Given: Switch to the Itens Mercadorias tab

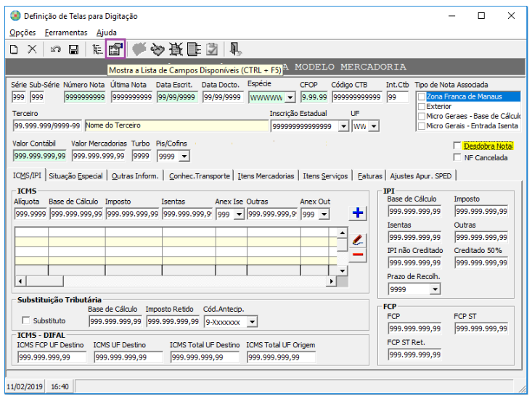Looking at the screenshot, I should pyautogui.click(x=266, y=176).
